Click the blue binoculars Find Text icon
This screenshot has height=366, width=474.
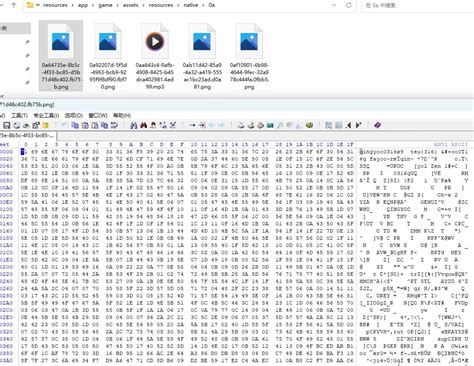pyautogui.click(x=134, y=125)
